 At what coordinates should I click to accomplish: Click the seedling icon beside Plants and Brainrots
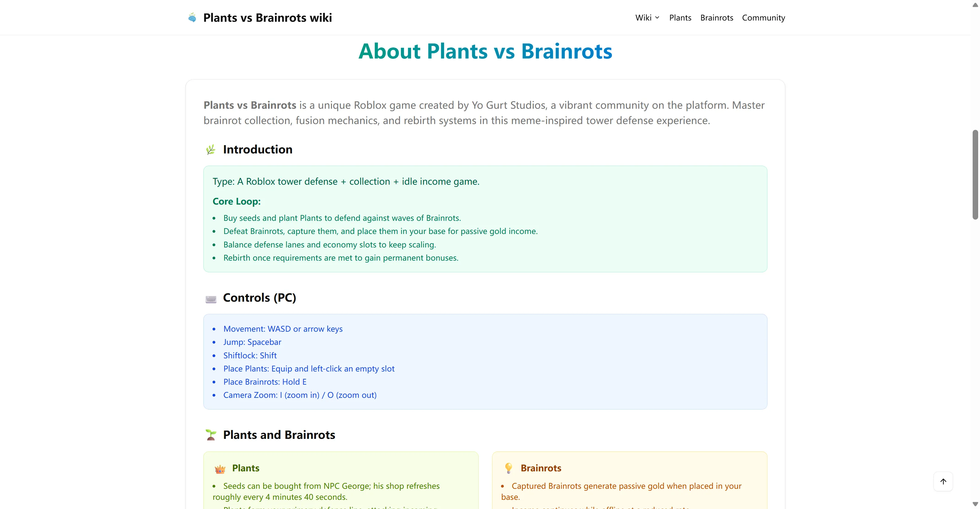(x=211, y=435)
